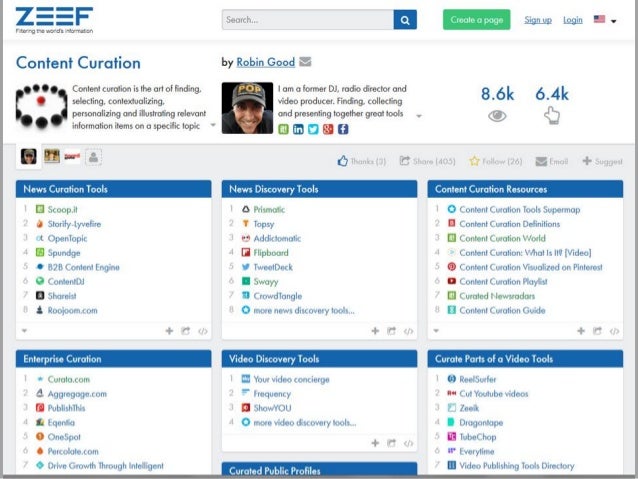This screenshot has width=638, height=479.
Task: Click the Email button in action bar
Action: point(552,161)
